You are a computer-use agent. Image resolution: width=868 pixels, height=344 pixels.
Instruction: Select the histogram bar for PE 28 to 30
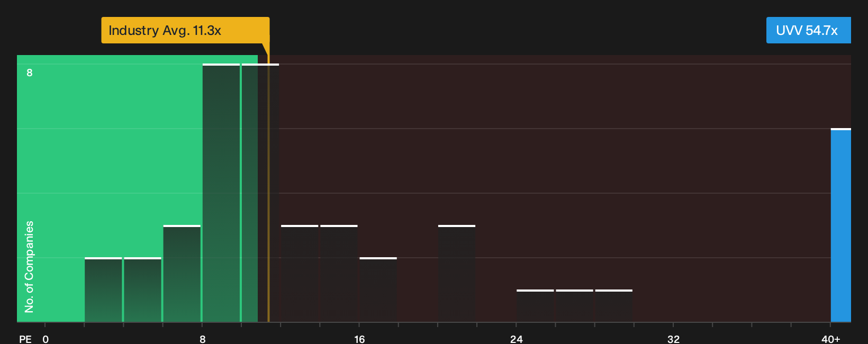pos(614,306)
